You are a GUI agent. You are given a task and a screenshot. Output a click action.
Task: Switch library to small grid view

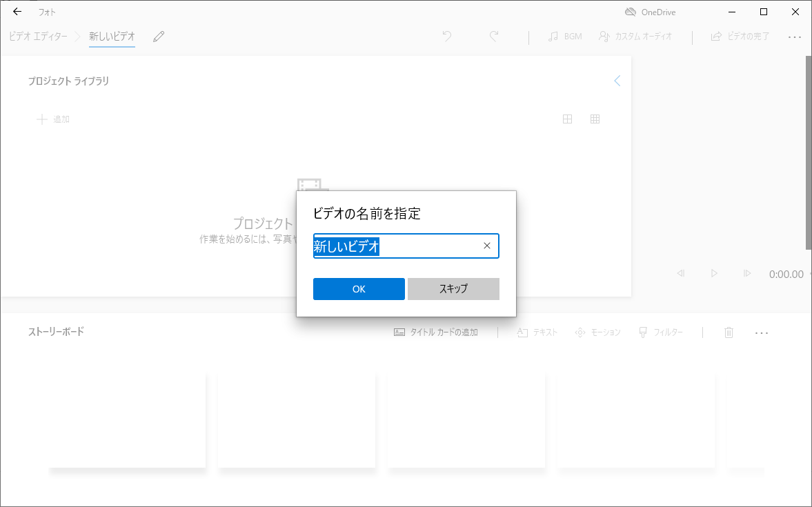[595, 119]
